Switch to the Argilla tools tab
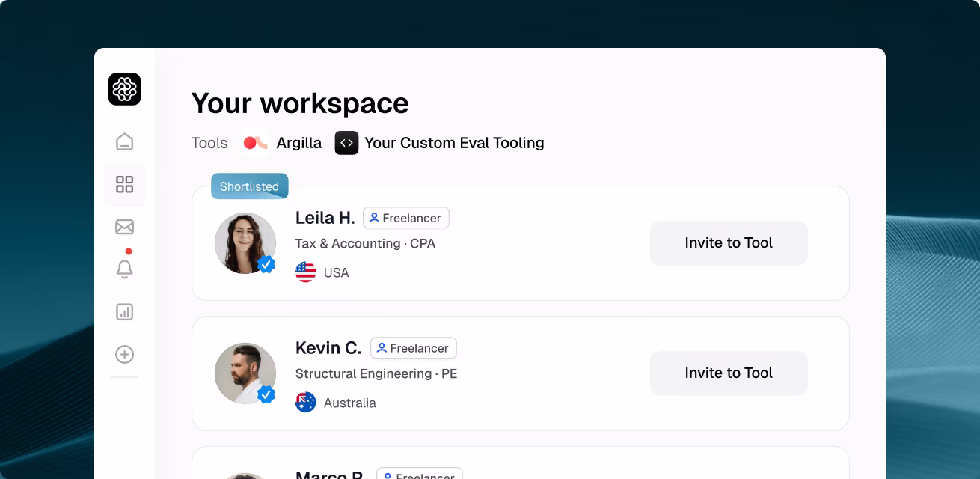 click(x=283, y=142)
